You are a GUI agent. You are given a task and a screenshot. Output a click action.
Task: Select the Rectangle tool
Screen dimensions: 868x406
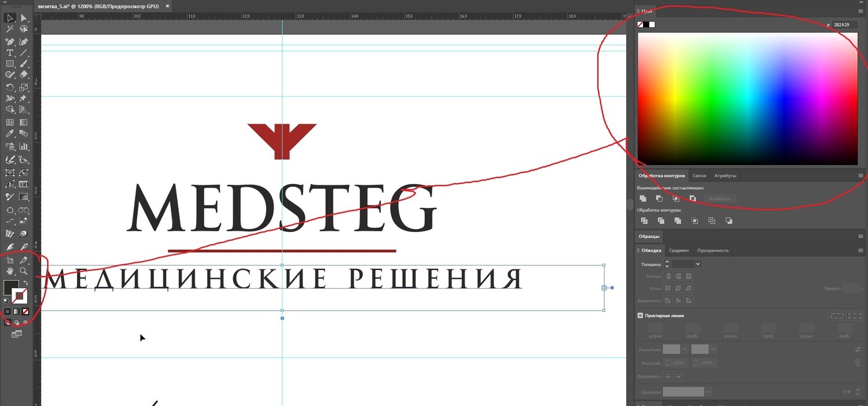10,64
